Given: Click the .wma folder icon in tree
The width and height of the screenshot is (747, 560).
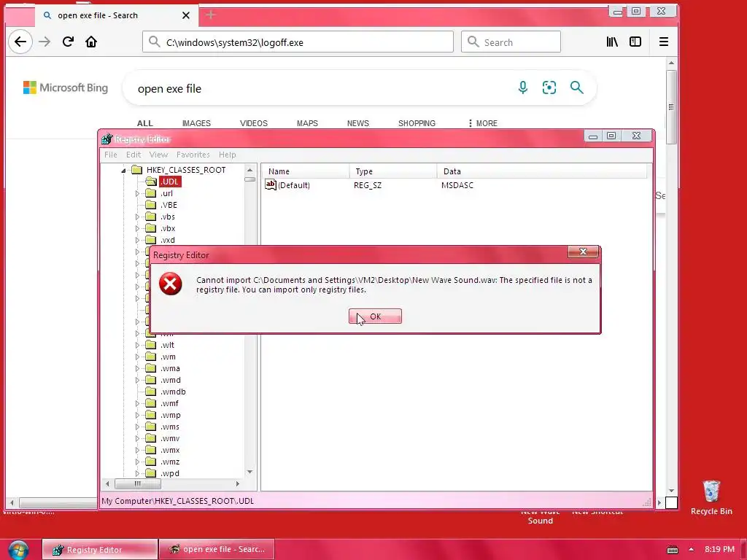Looking at the screenshot, I should [150, 368].
